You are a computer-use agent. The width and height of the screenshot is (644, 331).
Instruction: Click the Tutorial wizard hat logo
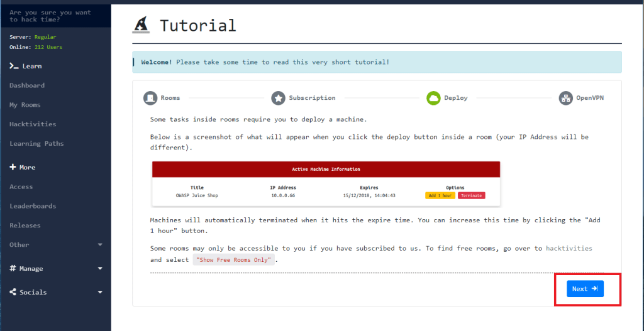click(x=141, y=24)
